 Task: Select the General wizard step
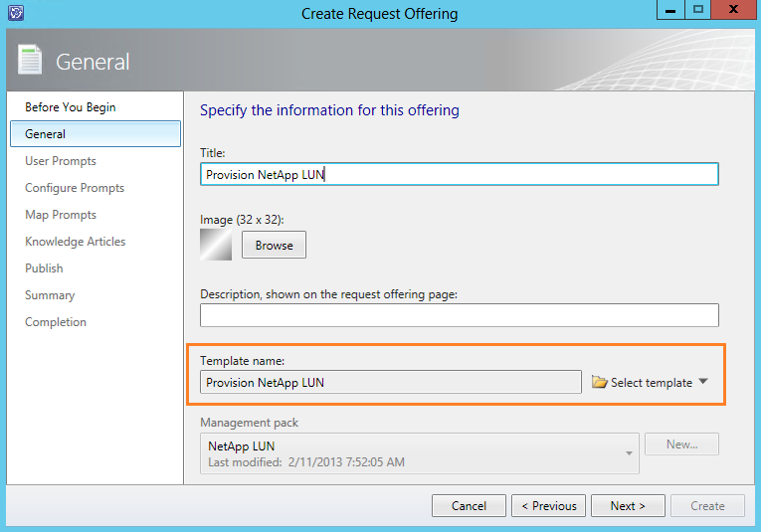[x=95, y=134]
